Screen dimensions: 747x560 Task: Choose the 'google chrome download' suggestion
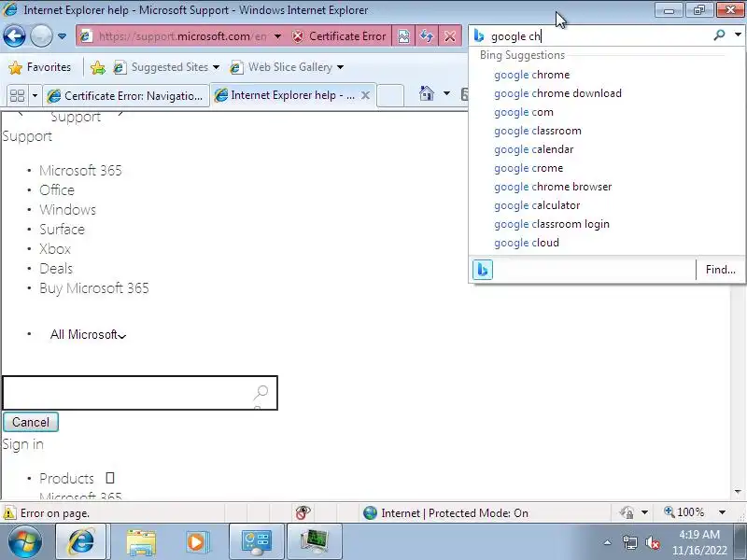pyautogui.click(x=557, y=93)
